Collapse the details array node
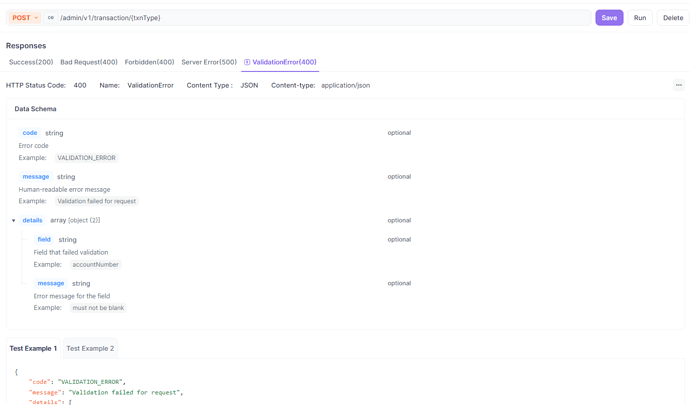This screenshot has height=405, width=690. 14,221
